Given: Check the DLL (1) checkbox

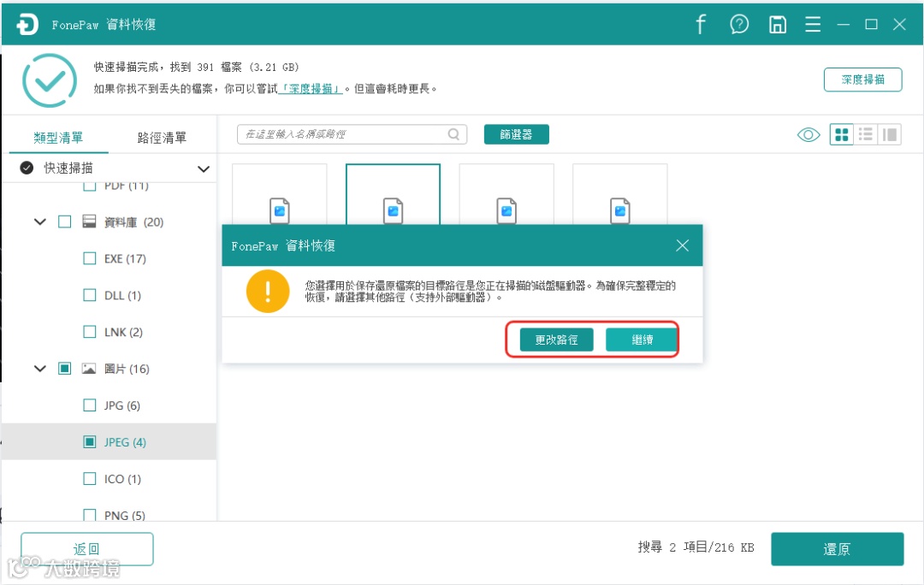Looking at the screenshot, I should [x=90, y=295].
